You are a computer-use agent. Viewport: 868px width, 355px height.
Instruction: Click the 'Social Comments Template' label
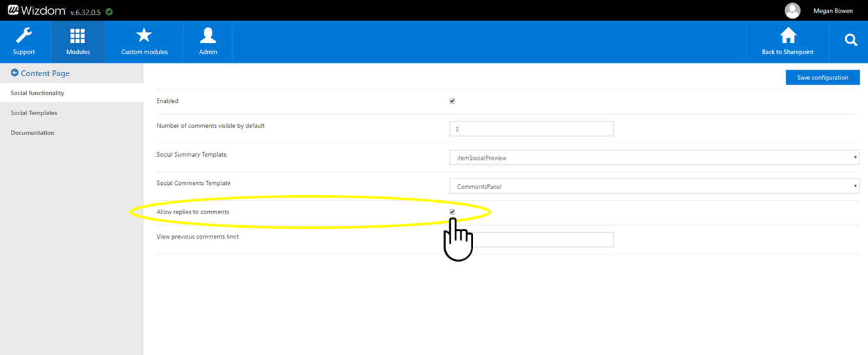point(193,184)
